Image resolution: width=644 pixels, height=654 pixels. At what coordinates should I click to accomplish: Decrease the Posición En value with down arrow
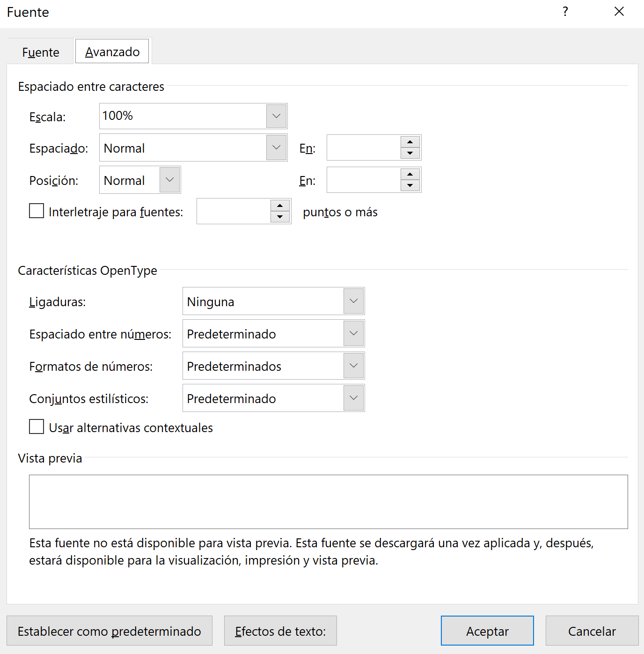click(410, 185)
